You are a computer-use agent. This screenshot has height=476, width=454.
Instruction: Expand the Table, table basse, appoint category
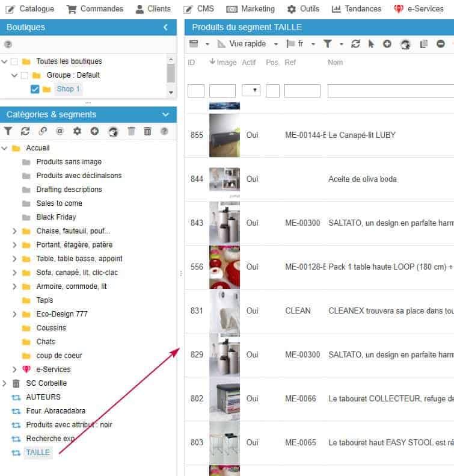point(14,259)
